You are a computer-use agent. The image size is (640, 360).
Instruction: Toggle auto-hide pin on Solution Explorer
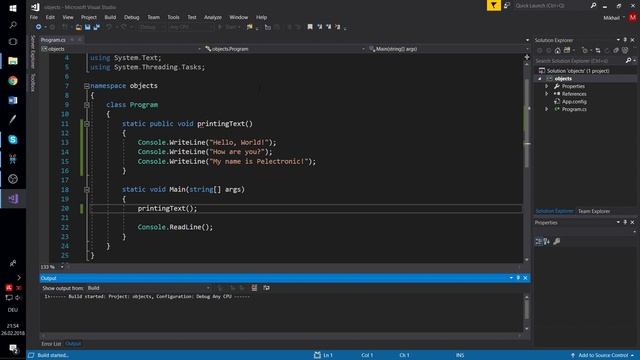(x=625, y=40)
